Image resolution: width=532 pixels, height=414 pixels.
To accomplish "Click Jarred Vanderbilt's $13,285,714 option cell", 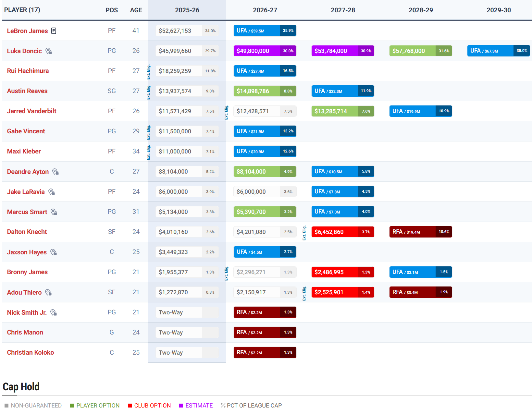I will (343, 111).
